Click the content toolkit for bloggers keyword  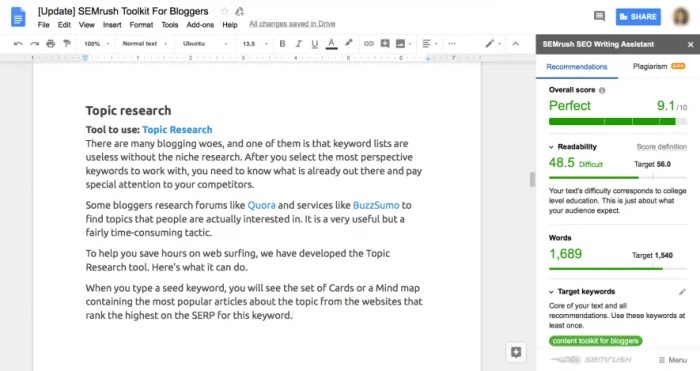[x=596, y=341]
